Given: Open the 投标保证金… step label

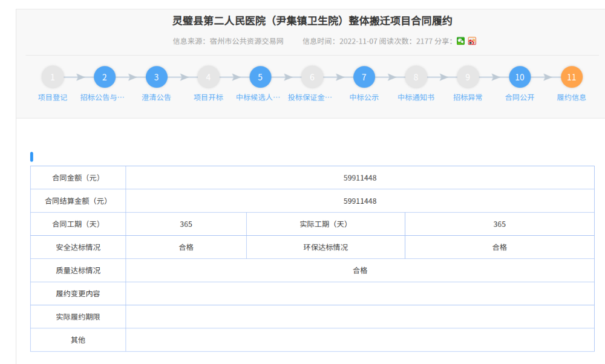Looking at the screenshot, I should [310, 97].
